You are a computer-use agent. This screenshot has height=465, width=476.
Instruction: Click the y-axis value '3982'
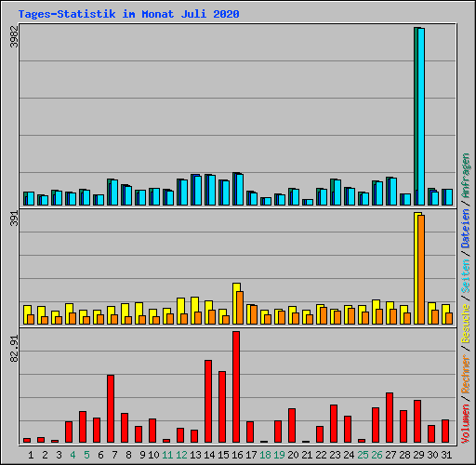point(14,36)
